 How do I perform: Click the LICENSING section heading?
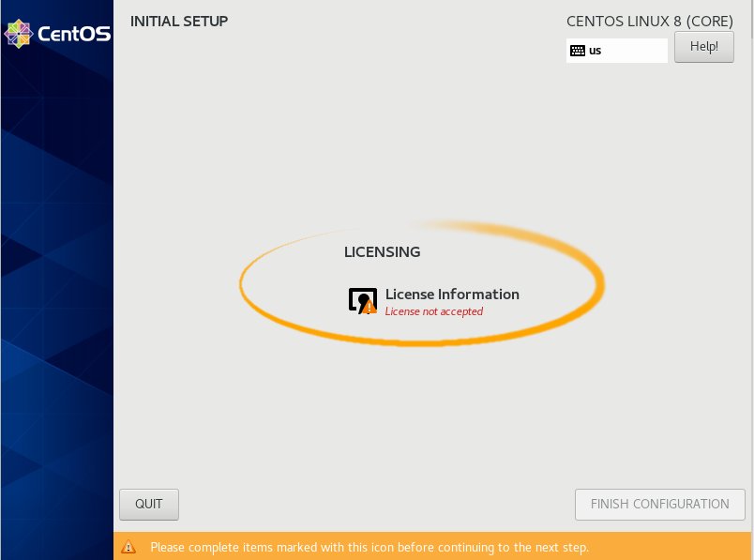383,252
